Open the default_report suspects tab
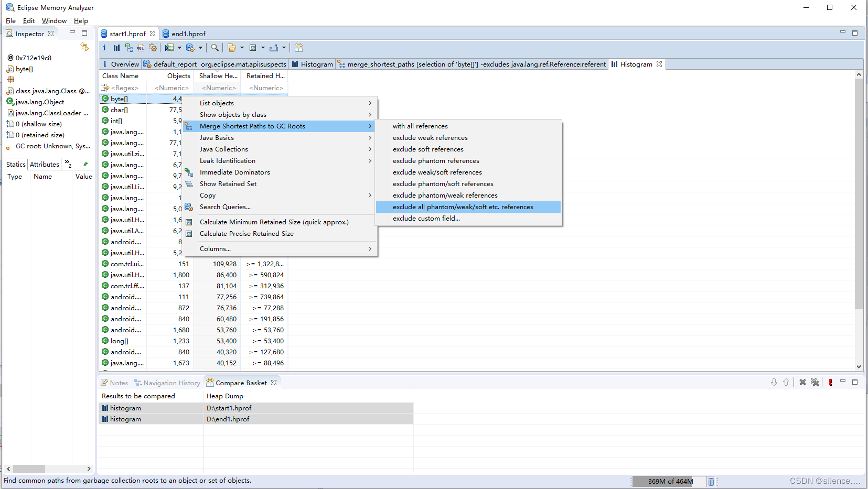This screenshot has height=489, width=868. [215, 64]
